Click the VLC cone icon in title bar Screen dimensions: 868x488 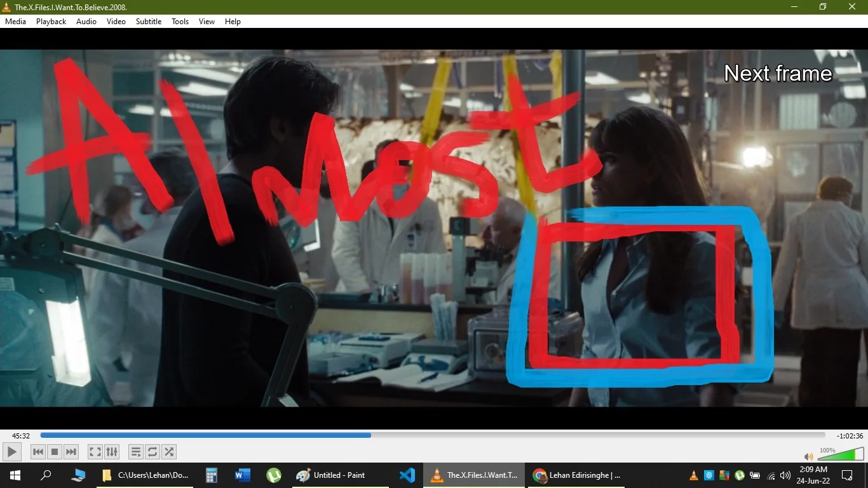[6, 7]
